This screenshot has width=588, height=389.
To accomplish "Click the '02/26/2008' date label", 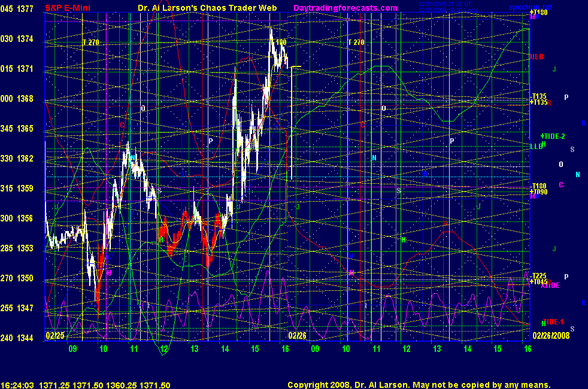I will pyautogui.click(x=551, y=335).
